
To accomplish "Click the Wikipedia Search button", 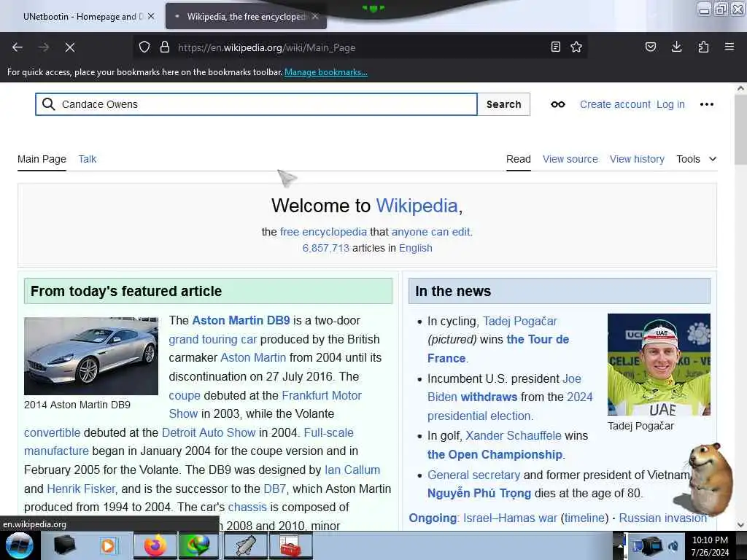I will coord(503,104).
